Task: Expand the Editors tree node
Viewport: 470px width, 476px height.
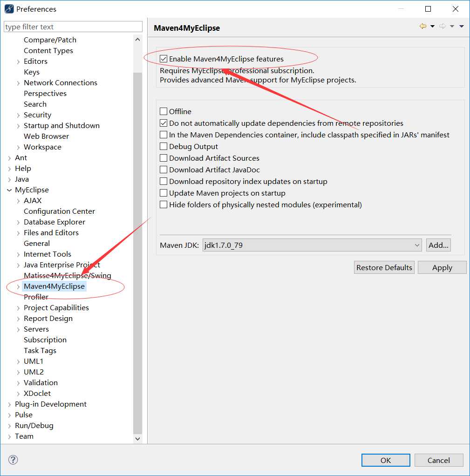Action: pos(18,61)
